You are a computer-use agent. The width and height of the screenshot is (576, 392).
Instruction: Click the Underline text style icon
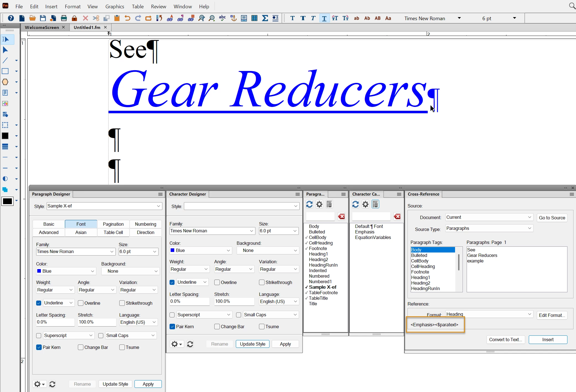(324, 18)
